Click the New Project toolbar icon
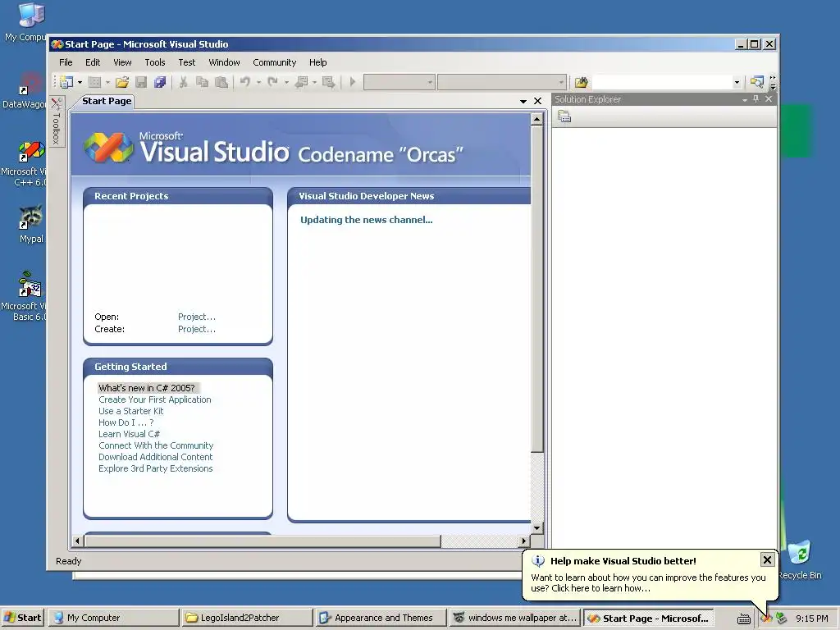840x630 pixels. pyautogui.click(x=66, y=82)
